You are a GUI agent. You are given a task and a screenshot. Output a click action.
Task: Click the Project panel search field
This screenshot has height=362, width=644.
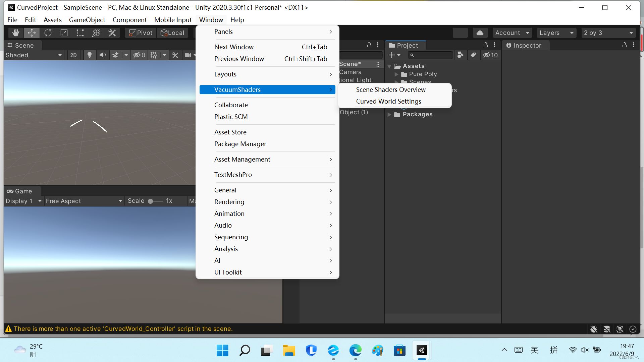(431, 55)
